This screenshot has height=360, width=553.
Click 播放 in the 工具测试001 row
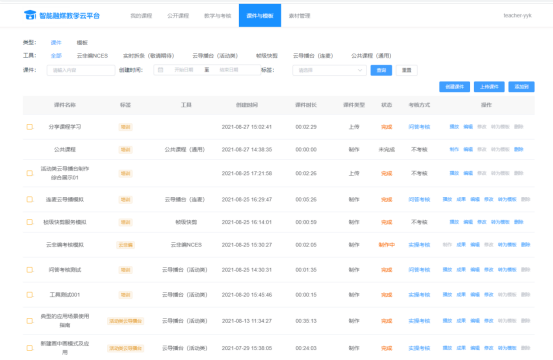click(x=447, y=294)
